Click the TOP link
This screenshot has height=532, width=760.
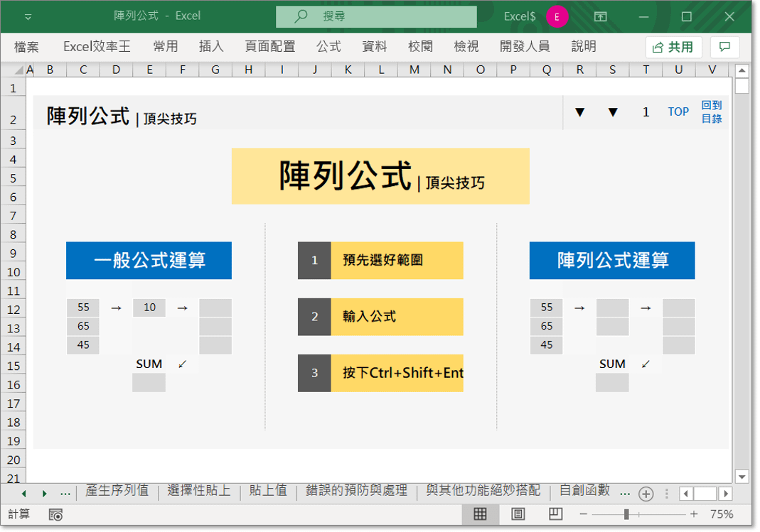pos(678,112)
